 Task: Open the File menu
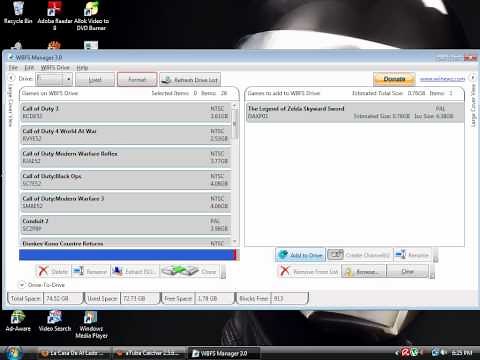(x=13, y=68)
